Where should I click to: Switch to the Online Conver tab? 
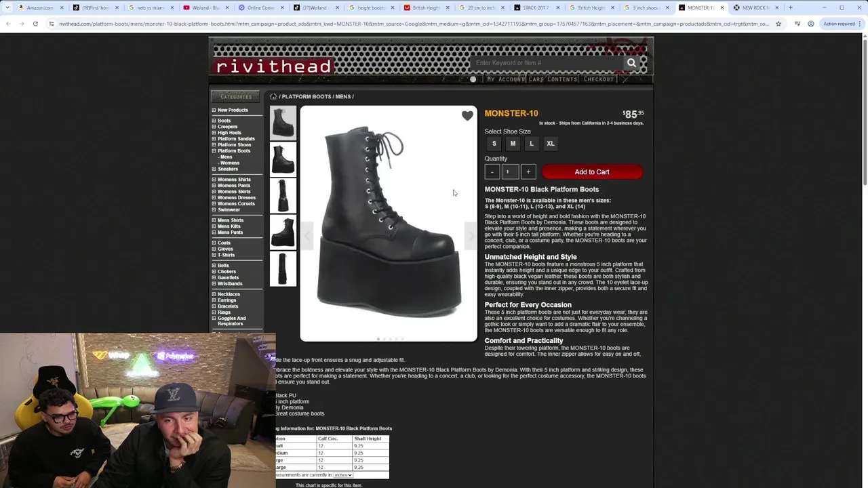(261, 7)
